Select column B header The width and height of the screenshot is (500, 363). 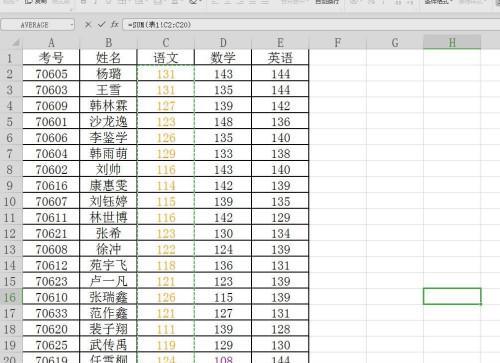click(108, 43)
